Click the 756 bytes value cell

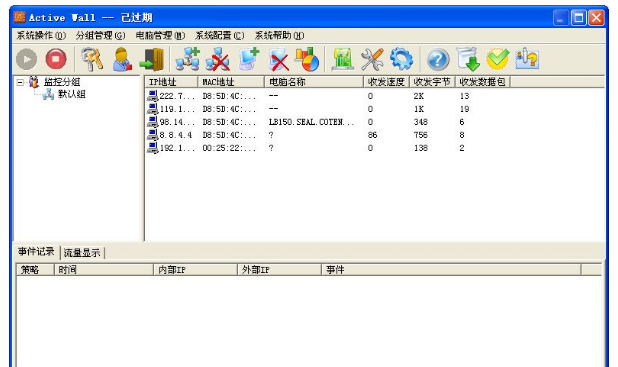point(421,135)
